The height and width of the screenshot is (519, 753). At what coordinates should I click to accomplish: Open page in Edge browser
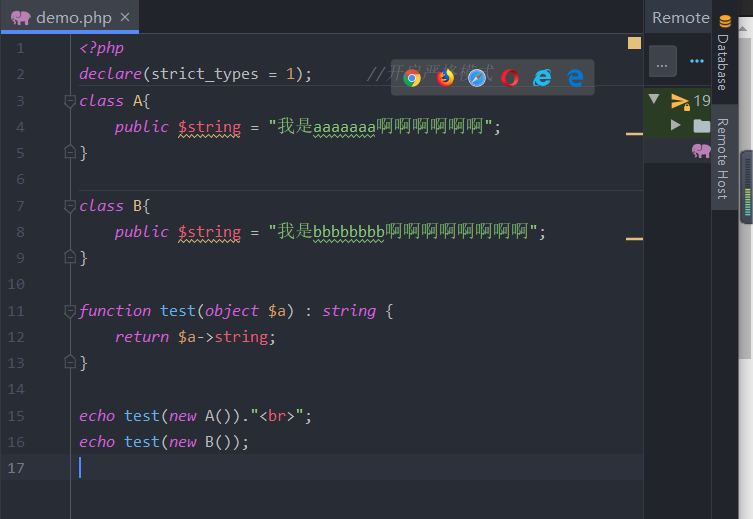pyautogui.click(x=575, y=78)
